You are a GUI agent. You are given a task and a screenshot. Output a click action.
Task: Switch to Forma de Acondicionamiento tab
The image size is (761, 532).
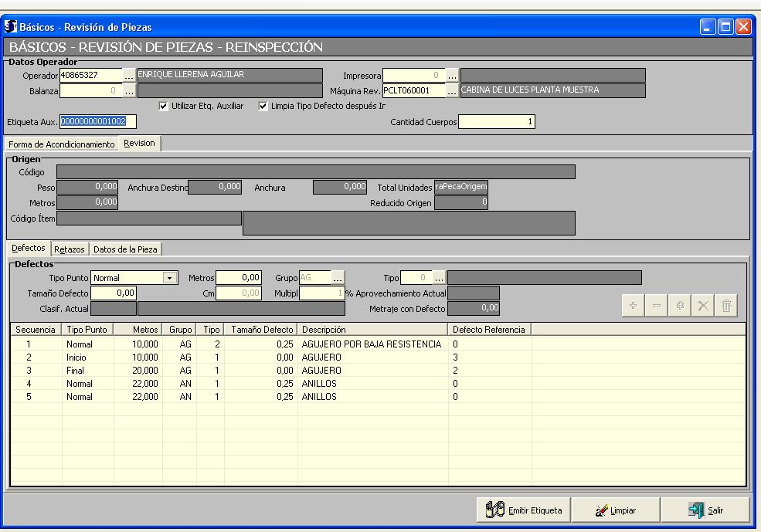point(61,144)
